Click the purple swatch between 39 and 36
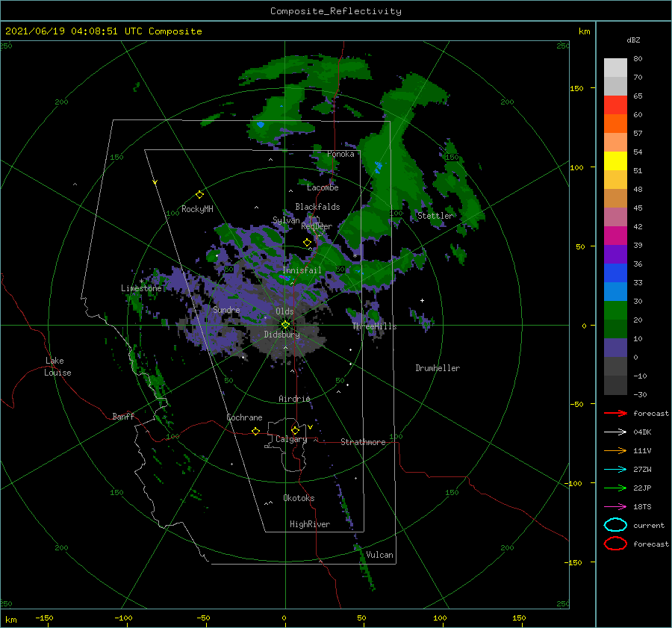This screenshot has width=672, height=628. [x=615, y=254]
